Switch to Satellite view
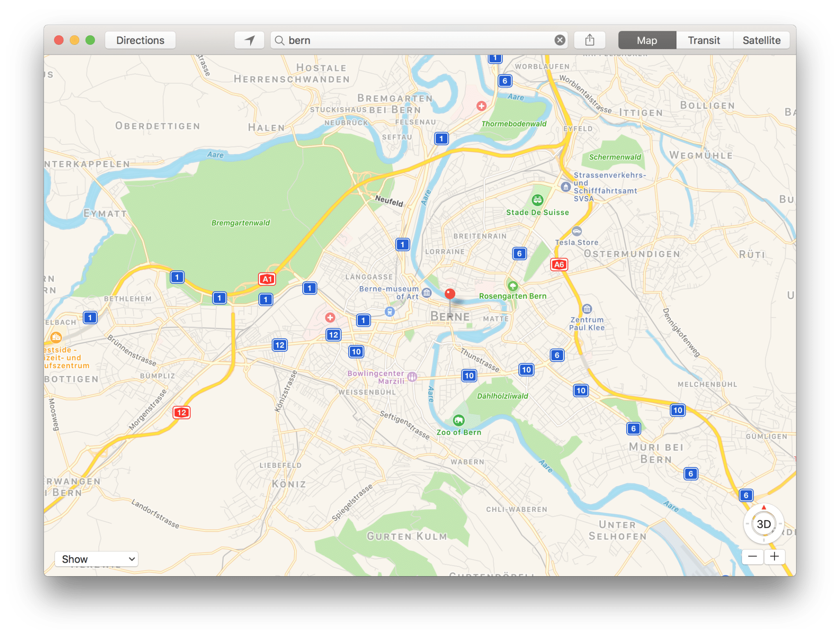 tap(761, 40)
